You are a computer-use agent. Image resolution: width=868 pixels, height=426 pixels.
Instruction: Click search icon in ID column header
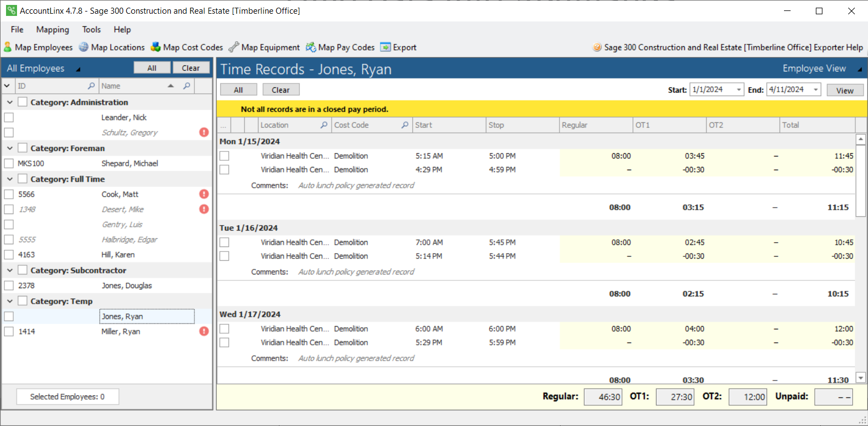[x=91, y=86]
